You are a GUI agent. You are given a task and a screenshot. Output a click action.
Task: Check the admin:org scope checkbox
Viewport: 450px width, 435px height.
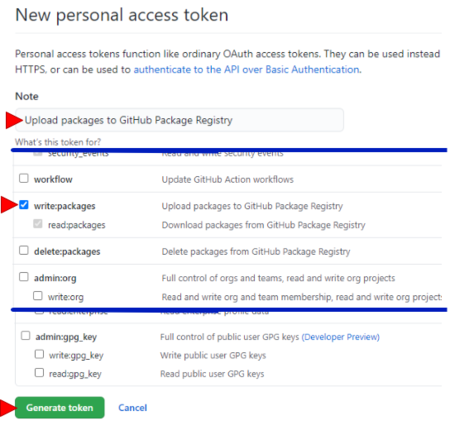tap(24, 277)
